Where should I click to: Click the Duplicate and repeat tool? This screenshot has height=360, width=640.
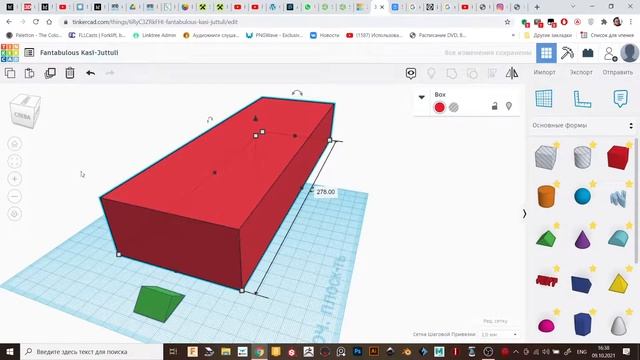[50, 73]
